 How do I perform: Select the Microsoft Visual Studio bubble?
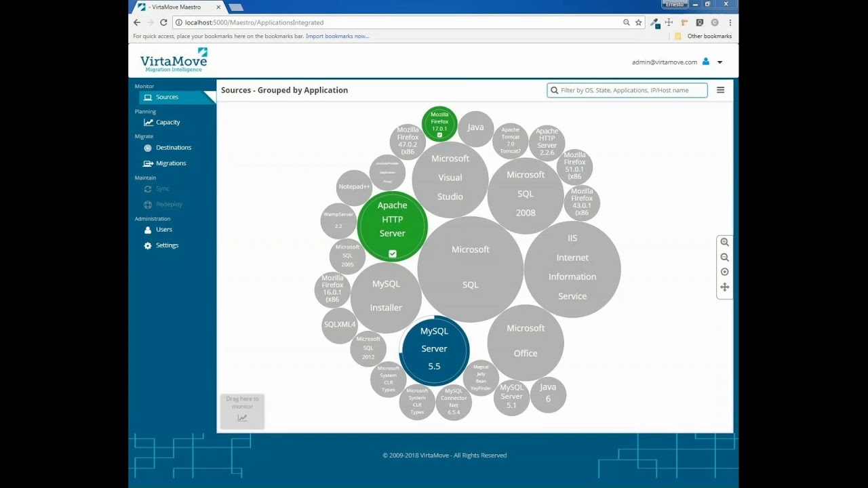tap(450, 179)
